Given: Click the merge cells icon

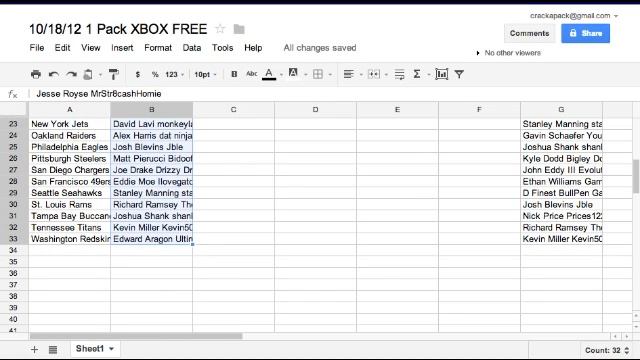Looking at the screenshot, I should coord(373,74).
